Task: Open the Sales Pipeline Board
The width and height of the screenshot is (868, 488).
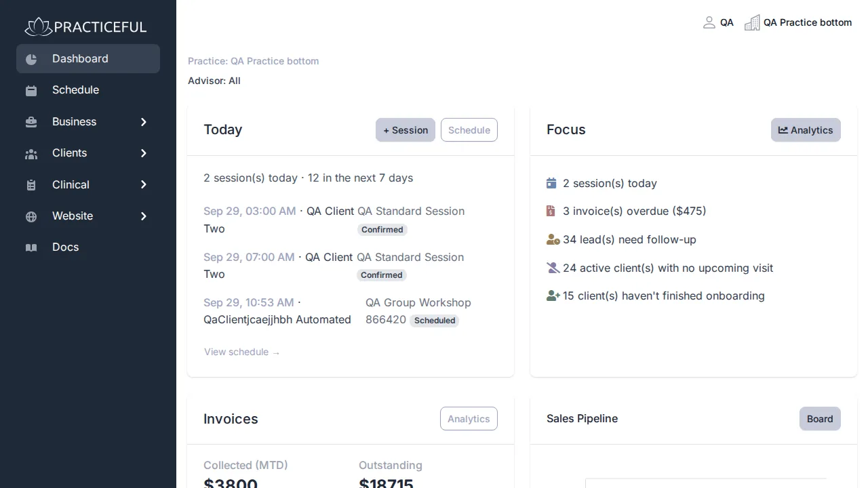Action: click(x=820, y=419)
